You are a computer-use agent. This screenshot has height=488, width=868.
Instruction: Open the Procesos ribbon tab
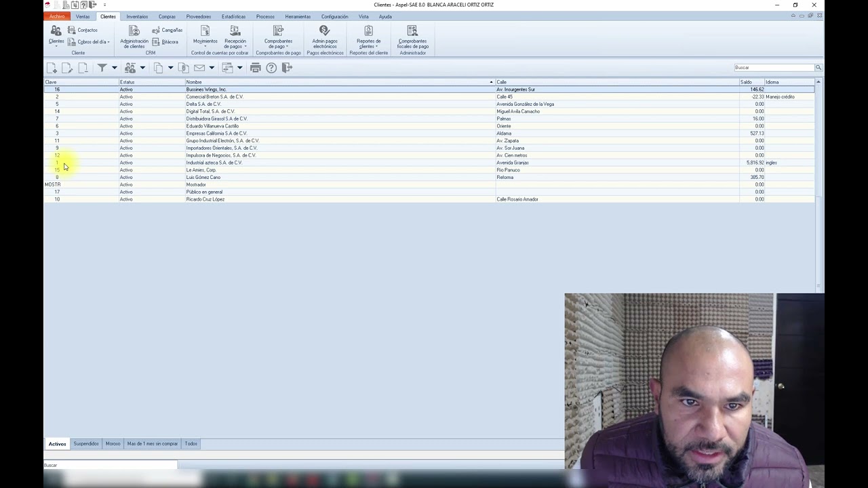[x=265, y=16]
